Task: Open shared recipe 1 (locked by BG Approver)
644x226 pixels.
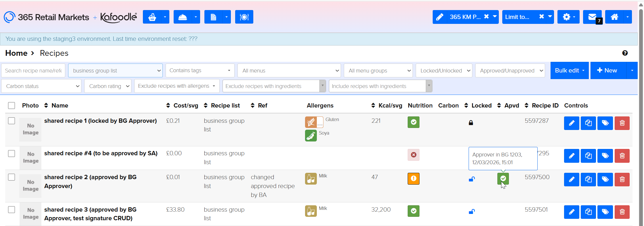Action: click(100, 121)
